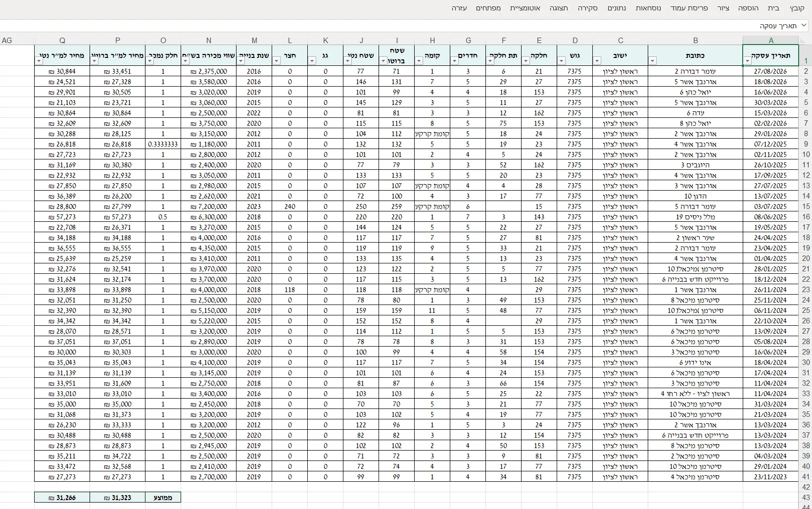Switch to the ציור ribbon tab

click(x=723, y=8)
